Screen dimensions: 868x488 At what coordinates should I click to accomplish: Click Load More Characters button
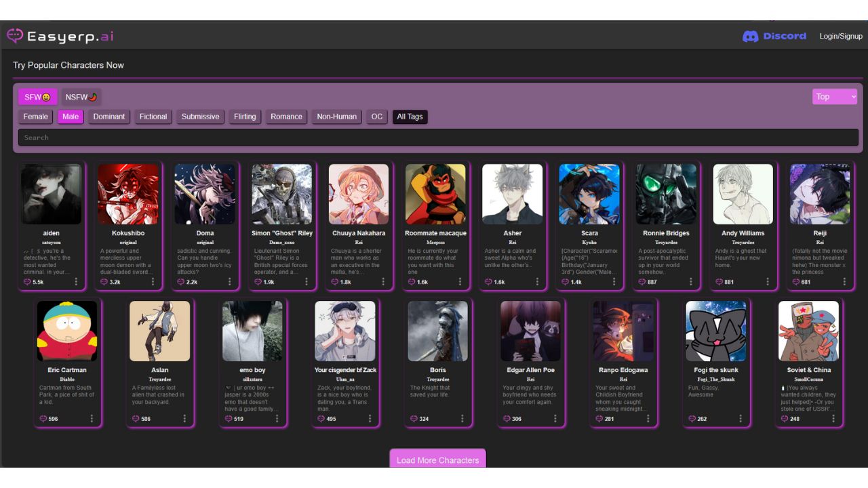tap(437, 460)
